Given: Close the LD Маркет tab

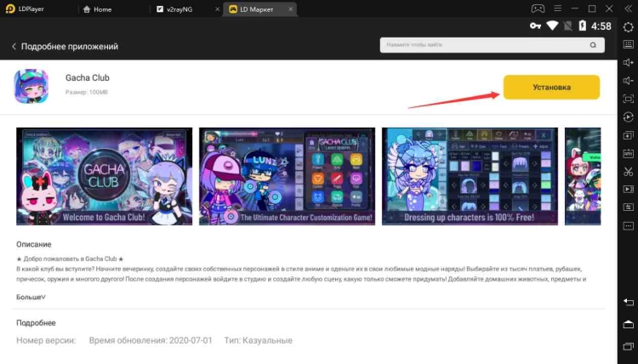Looking at the screenshot, I should click(291, 9).
